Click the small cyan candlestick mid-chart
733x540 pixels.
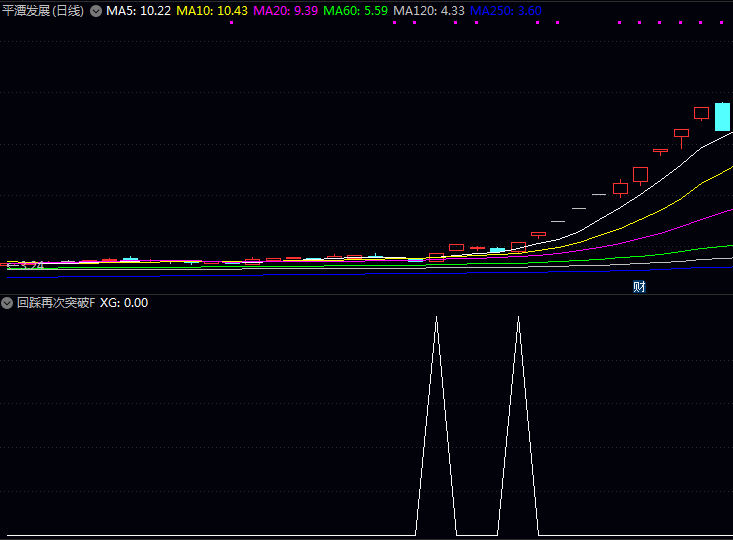point(497,249)
